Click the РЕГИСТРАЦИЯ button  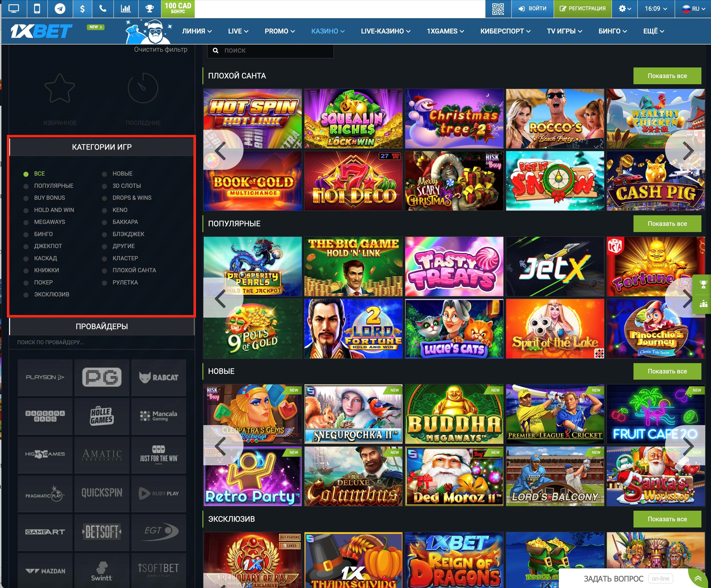(583, 8)
